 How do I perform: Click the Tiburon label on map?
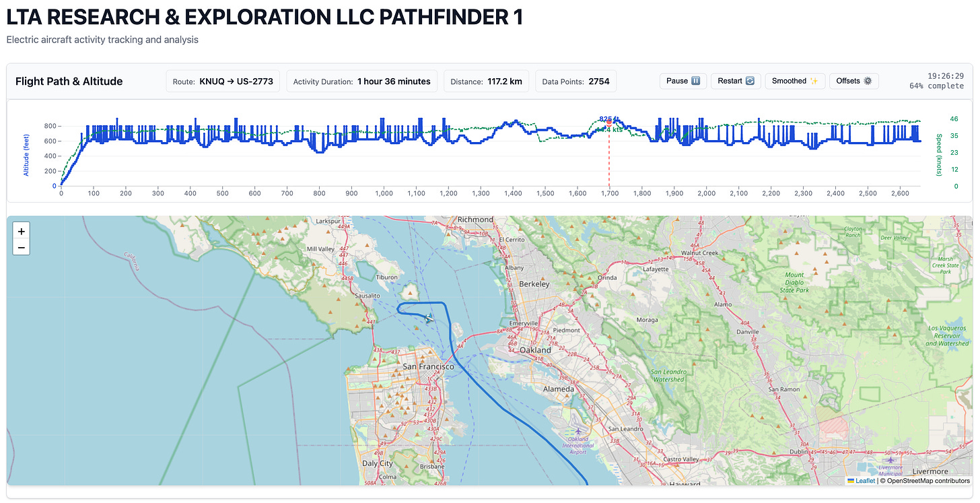386,277
